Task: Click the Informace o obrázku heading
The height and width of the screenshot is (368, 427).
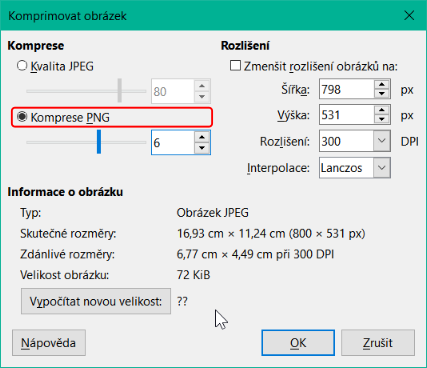Action: [65, 192]
